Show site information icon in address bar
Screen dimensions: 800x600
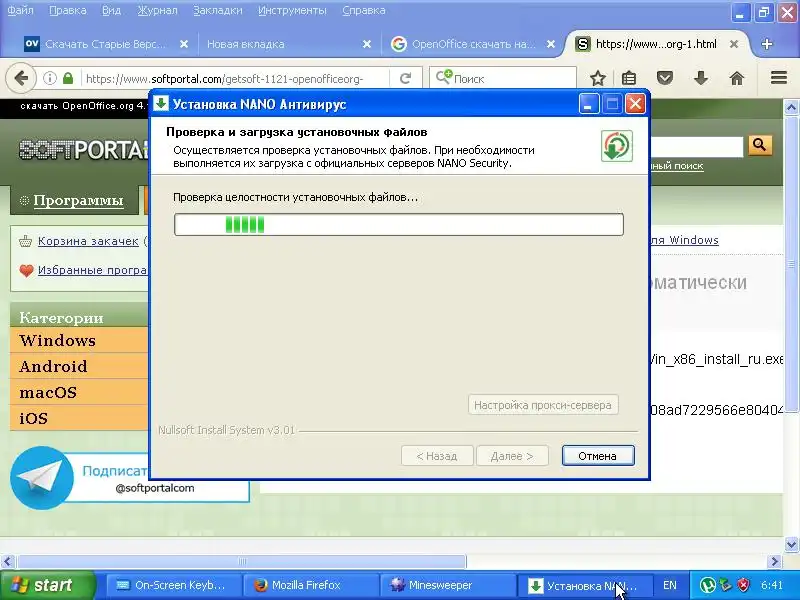click(49, 79)
